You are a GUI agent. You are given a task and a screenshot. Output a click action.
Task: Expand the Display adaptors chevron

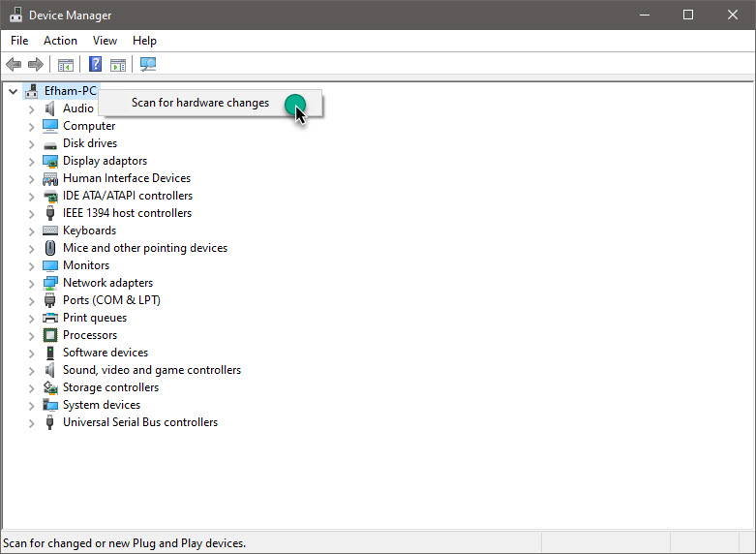(31, 161)
